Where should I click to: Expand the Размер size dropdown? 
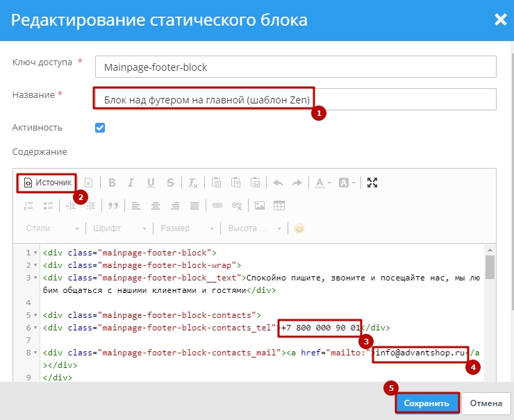pos(185,228)
